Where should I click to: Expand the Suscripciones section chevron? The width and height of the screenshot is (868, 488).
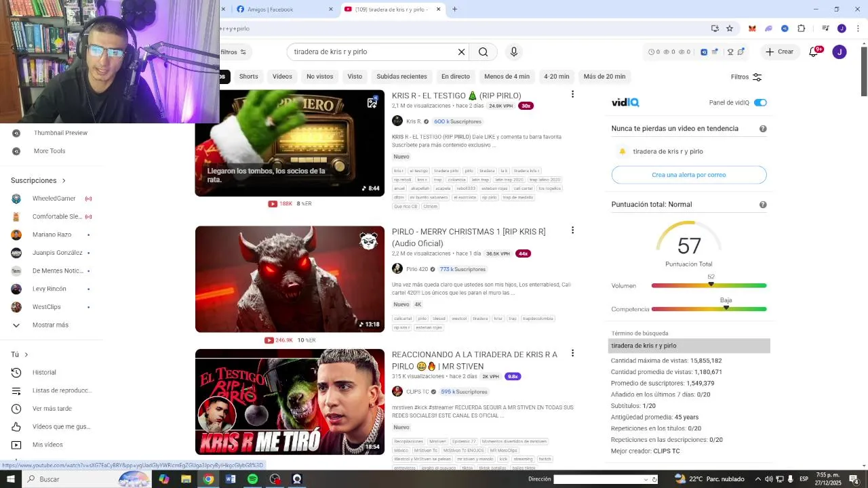point(64,181)
